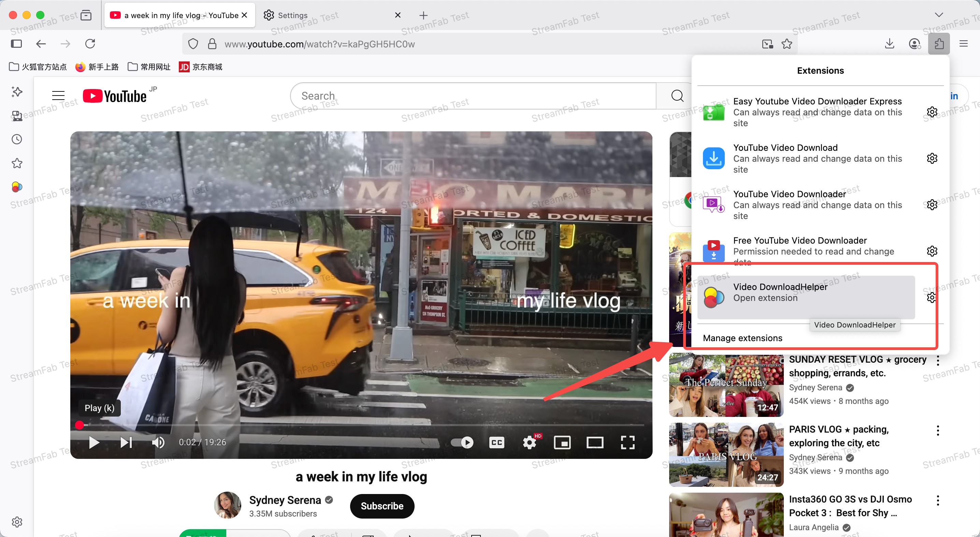This screenshot has width=980, height=537.
Task: Open the Firefox sidebar toggle icon
Action: [16, 44]
